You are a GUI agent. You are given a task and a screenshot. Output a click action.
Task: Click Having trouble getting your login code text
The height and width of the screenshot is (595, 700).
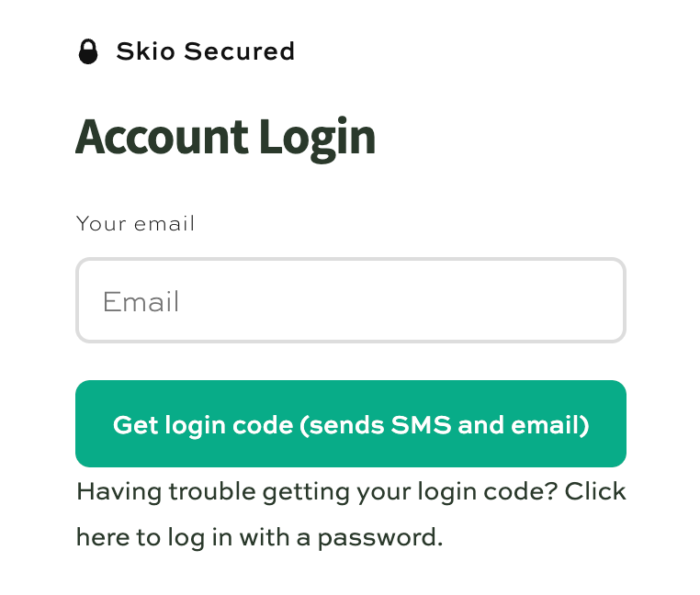(x=317, y=492)
